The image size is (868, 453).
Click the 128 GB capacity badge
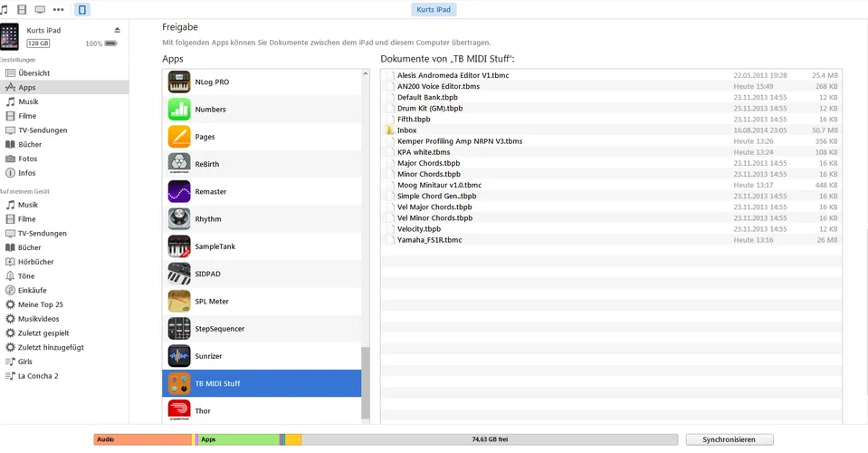tap(38, 43)
